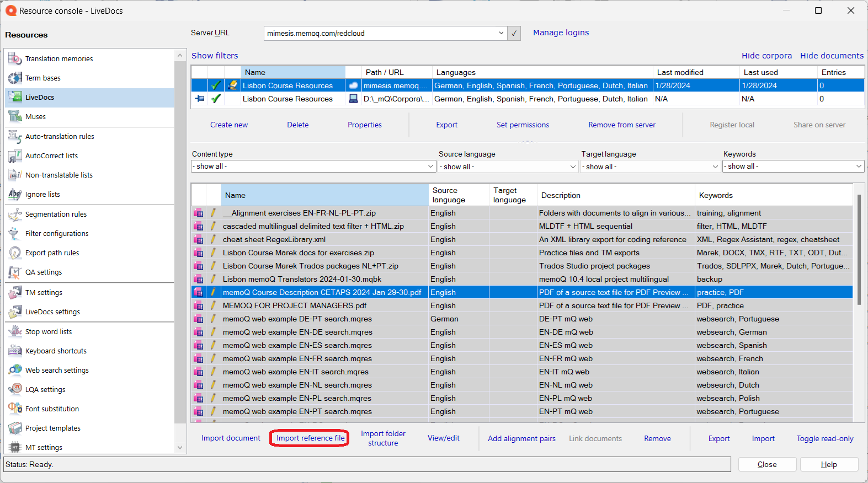
Task: Select the Term bases icon
Action: [15, 78]
